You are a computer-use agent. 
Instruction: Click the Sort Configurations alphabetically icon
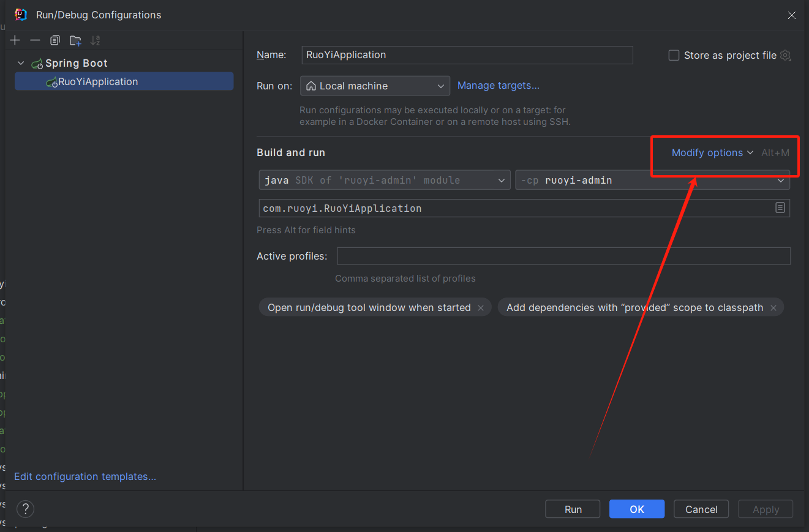[95, 40]
